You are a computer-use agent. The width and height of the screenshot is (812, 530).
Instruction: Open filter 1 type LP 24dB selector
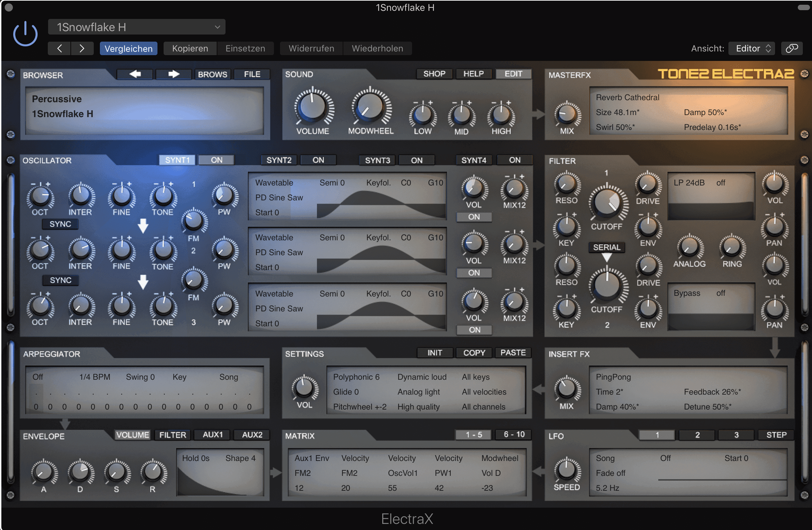[689, 183]
